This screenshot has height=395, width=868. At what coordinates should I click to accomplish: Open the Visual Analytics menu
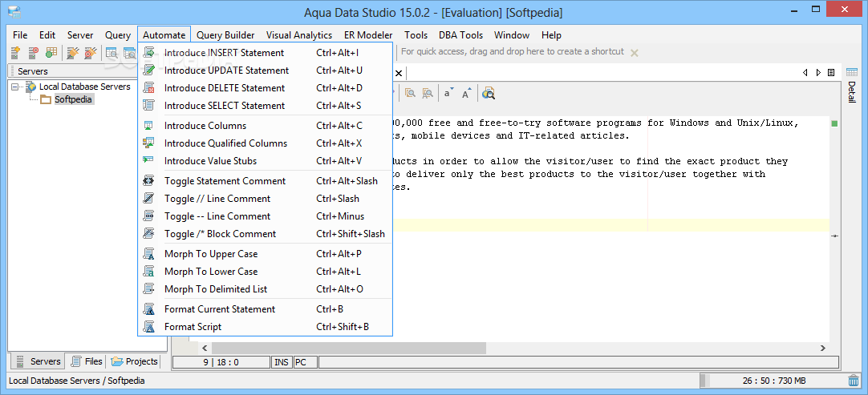click(299, 35)
